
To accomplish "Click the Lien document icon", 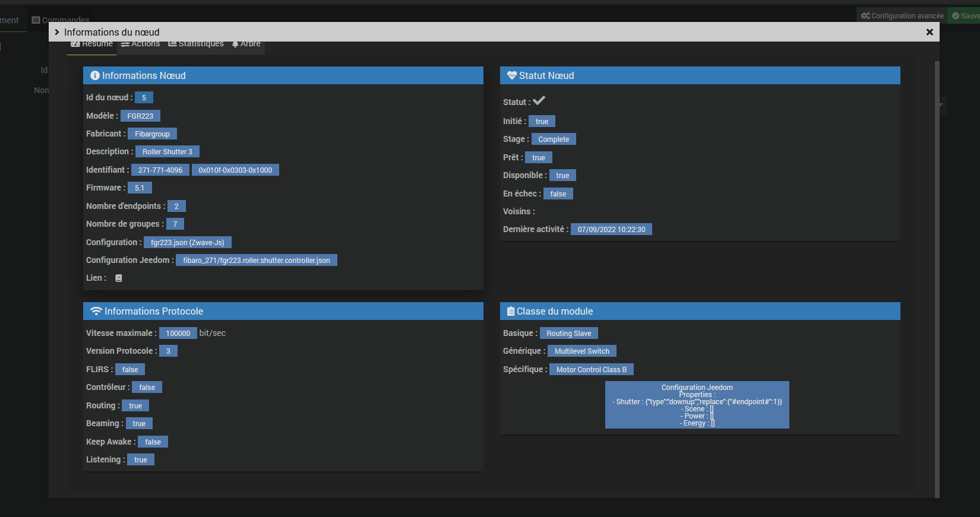I will click(119, 278).
